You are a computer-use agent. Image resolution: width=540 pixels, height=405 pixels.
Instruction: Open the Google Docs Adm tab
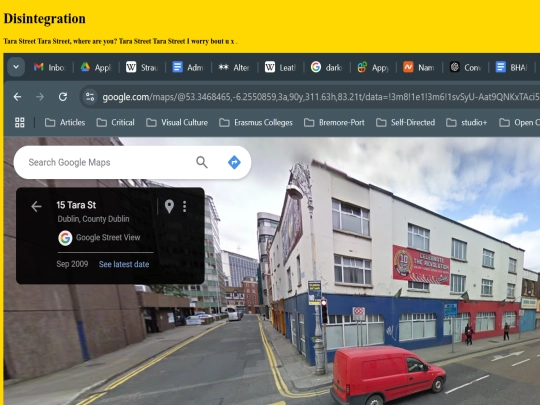point(188,67)
